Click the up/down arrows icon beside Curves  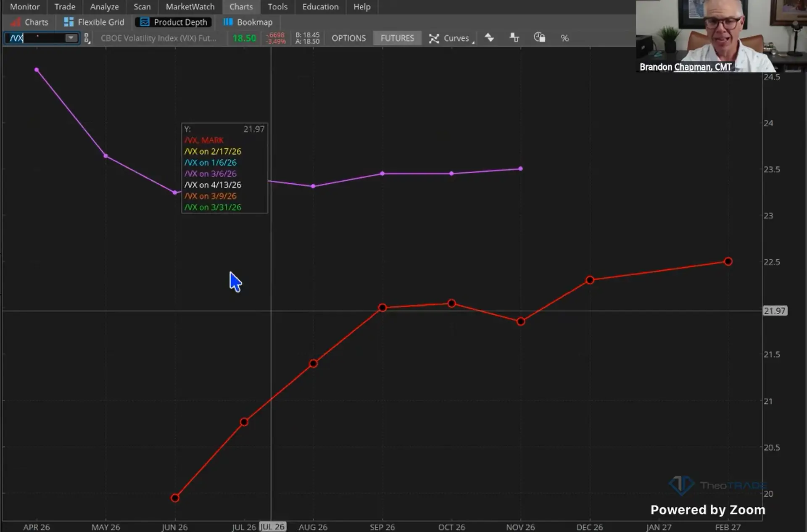pos(489,38)
